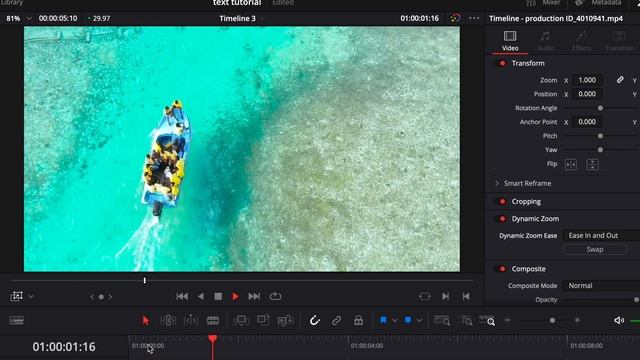Adjust the Pitch slider
640x360 pixels.
click(x=600, y=136)
